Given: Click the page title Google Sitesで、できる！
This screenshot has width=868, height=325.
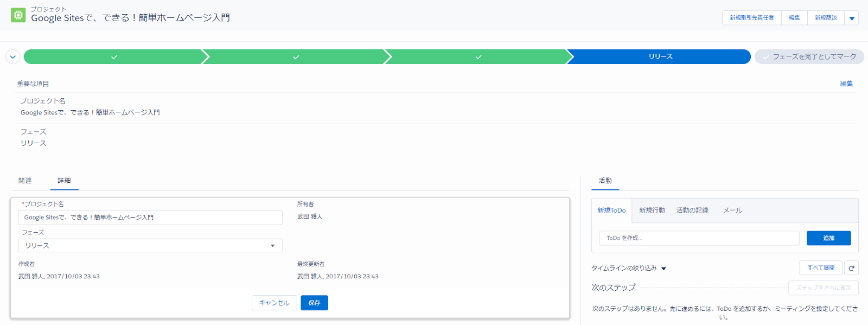Looking at the screenshot, I should pyautogui.click(x=130, y=18).
